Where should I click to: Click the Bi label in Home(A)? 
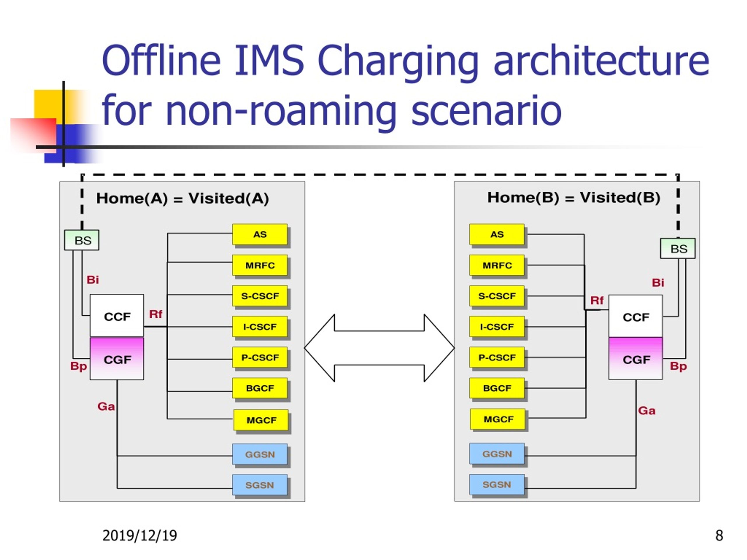tap(92, 279)
